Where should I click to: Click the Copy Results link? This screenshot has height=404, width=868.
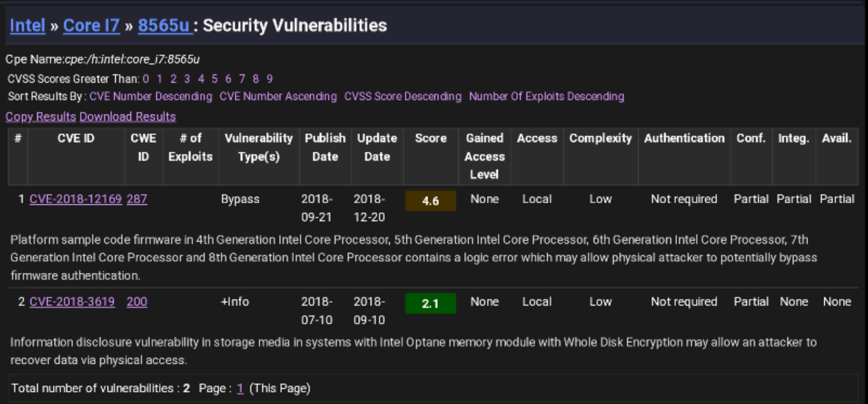[41, 116]
